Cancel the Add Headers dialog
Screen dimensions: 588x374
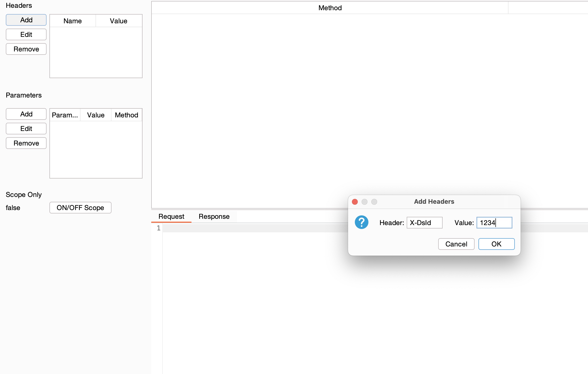coord(456,244)
